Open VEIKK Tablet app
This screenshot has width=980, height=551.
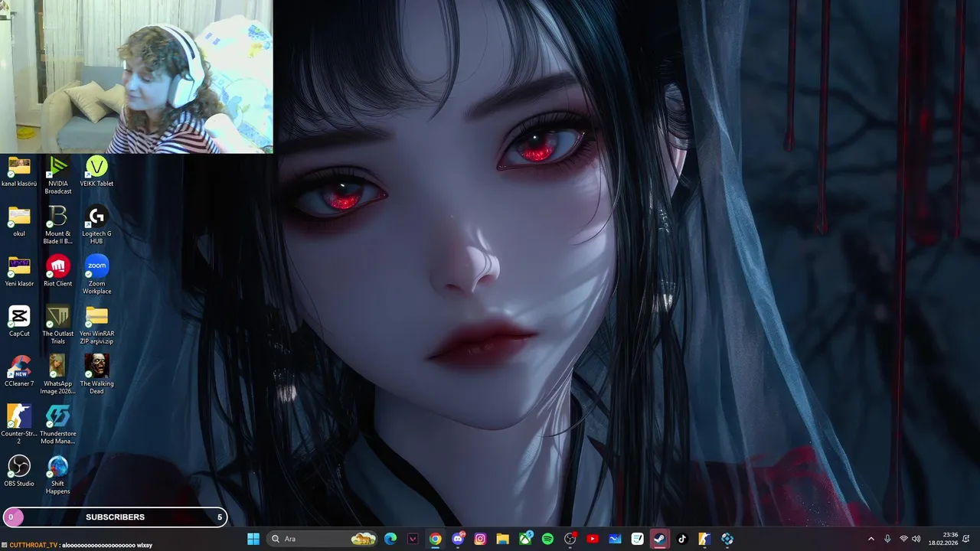(x=96, y=171)
